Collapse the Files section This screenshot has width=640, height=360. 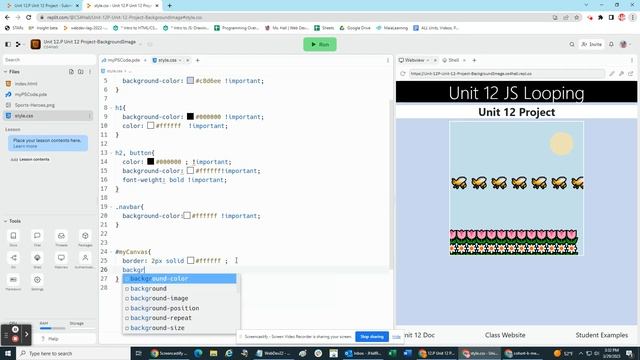pos(5,71)
